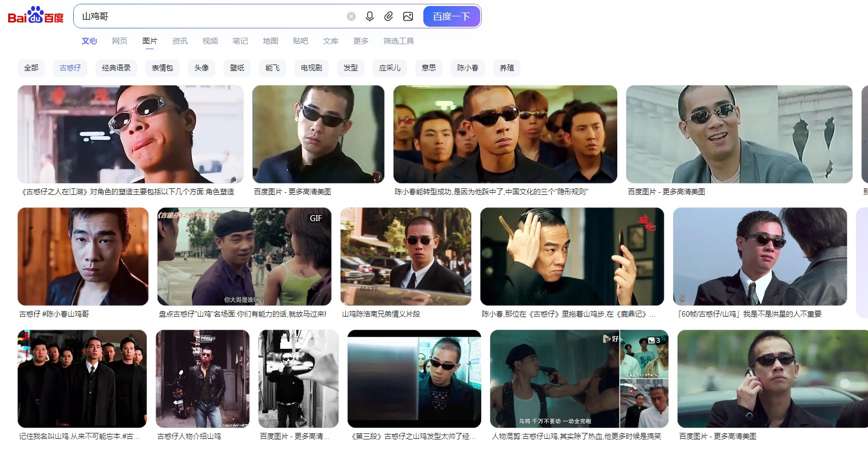The image size is (868, 452).
Task: Go to the 笔记 tab
Action: [240, 41]
